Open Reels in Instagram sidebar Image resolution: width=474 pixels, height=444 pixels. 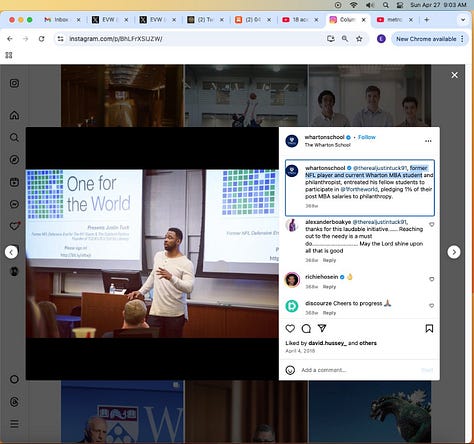pos(14,182)
